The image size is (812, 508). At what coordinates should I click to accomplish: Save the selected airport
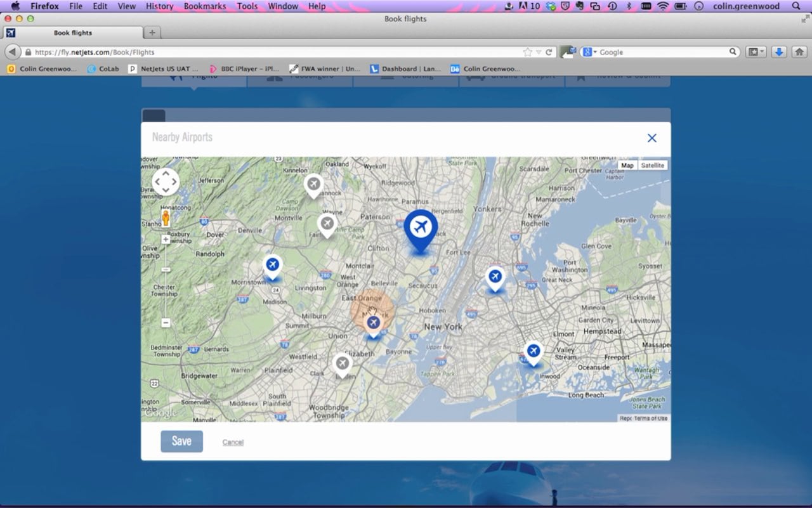click(181, 441)
